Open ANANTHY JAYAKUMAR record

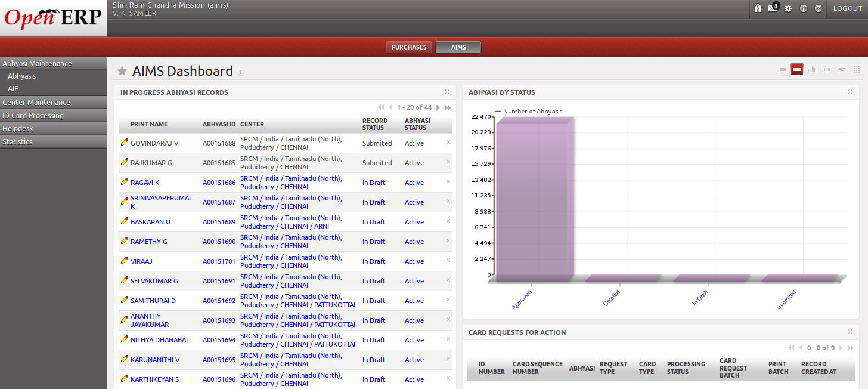[150, 320]
